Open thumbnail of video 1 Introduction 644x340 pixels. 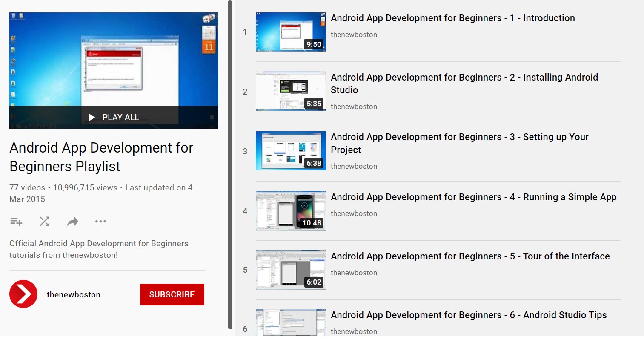(291, 32)
